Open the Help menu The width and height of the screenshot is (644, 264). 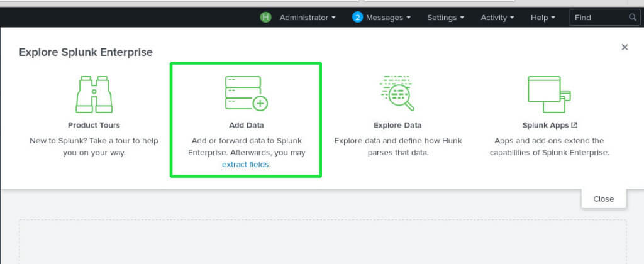point(543,18)
